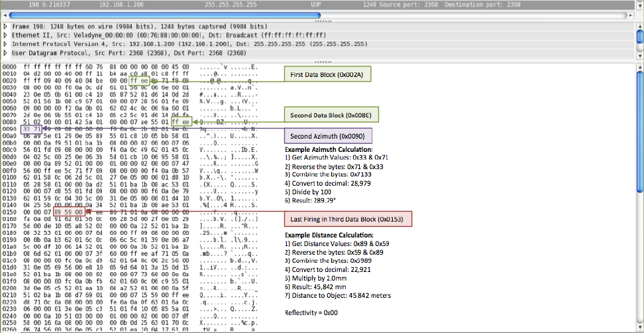Screen dimensions: 644x333
Task: Click hex offset 0200
Action: tap(9, 288)
